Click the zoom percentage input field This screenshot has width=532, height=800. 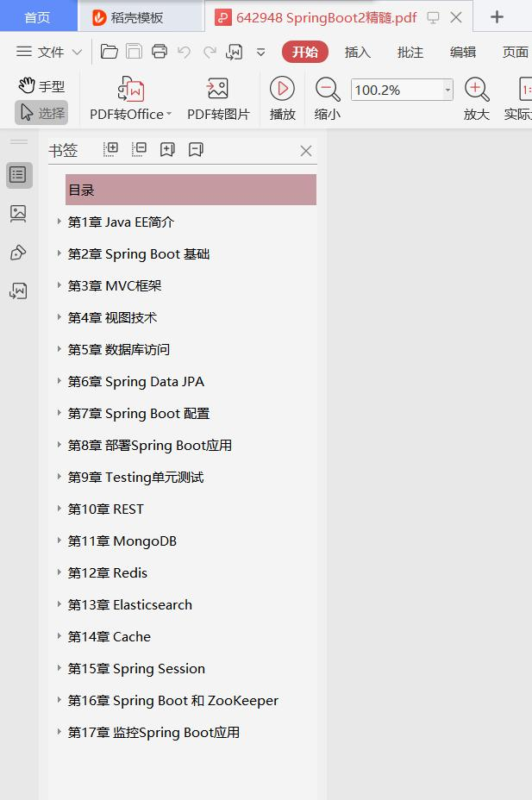(397, 90)
